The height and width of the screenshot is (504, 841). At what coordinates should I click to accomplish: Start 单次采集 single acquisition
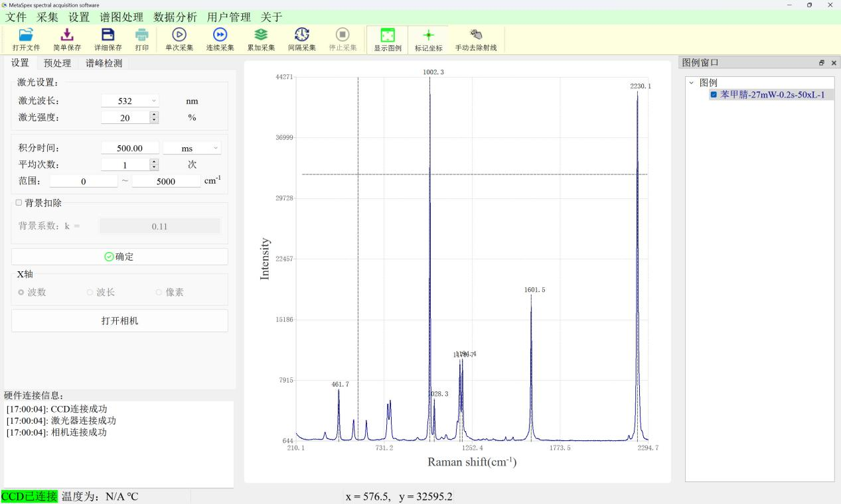(179, 39)
